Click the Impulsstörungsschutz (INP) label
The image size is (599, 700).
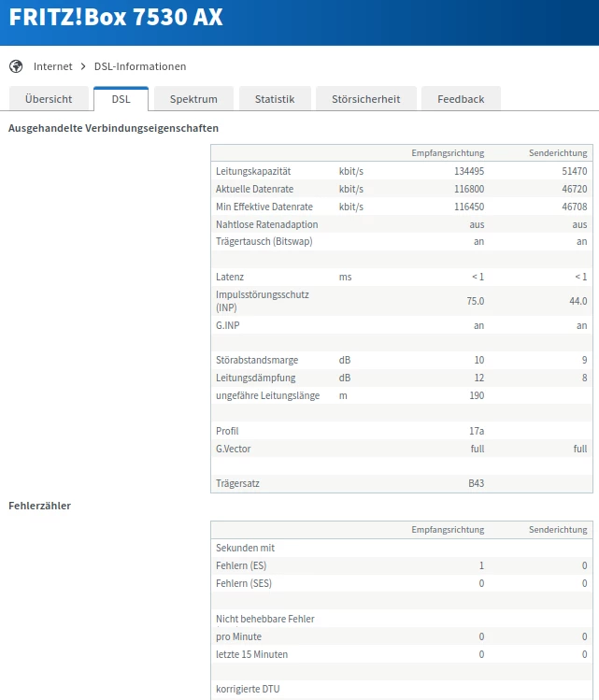[263, 301]
